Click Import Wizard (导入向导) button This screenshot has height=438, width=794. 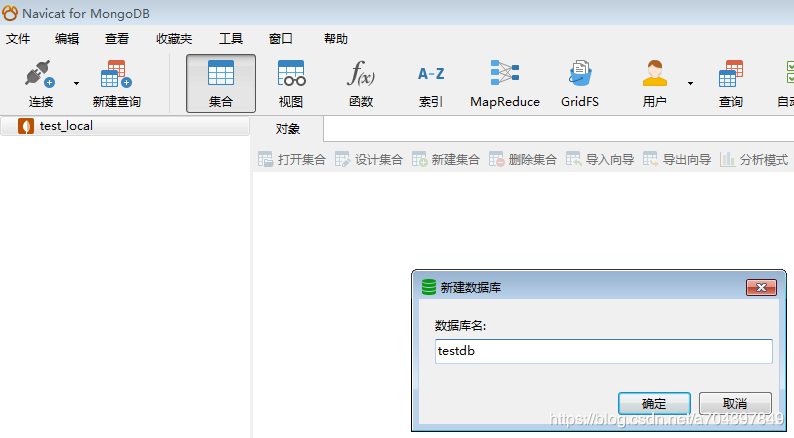[600, 160]
